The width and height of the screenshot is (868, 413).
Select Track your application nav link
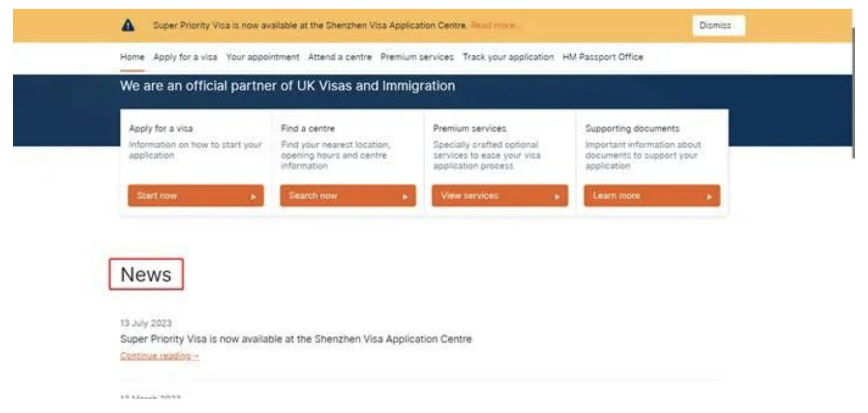tap(508, 57)
